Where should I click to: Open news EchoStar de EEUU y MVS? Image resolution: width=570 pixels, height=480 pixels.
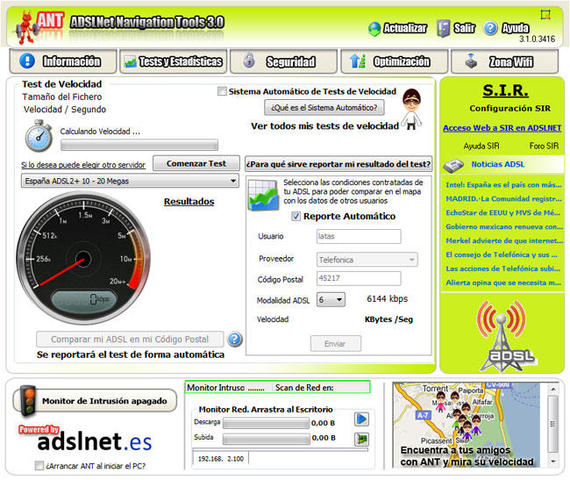tap(503, 213)
